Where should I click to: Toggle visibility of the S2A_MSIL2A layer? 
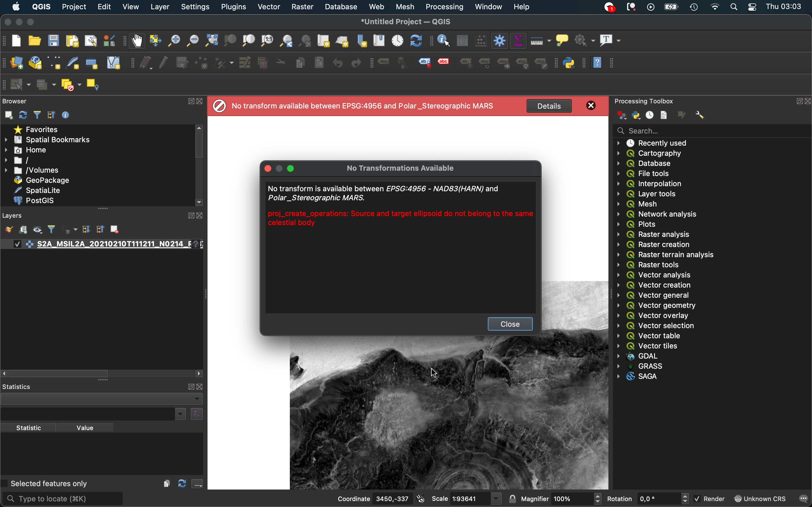pyautogui.click(x=17, y=244)
